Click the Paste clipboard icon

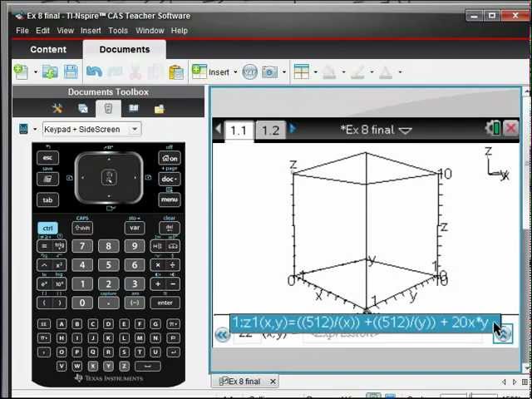pyautogui.click(x=176, y=72)
